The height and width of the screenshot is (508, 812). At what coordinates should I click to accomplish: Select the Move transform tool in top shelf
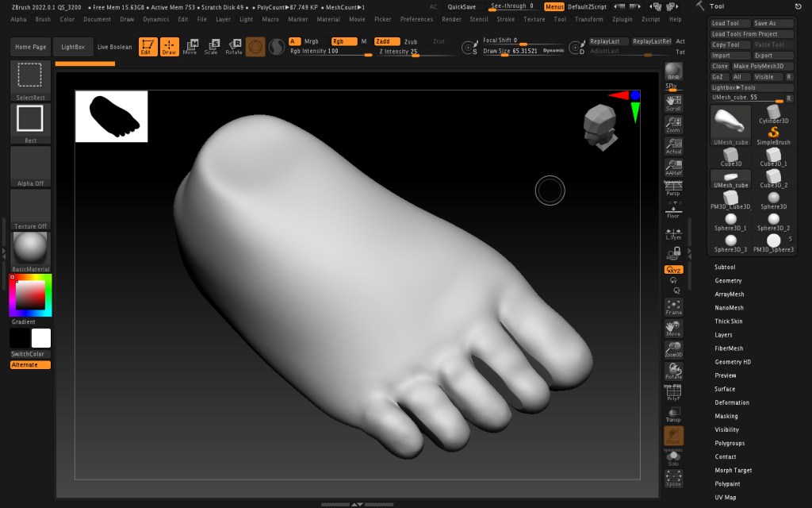[x=190, y=47]
